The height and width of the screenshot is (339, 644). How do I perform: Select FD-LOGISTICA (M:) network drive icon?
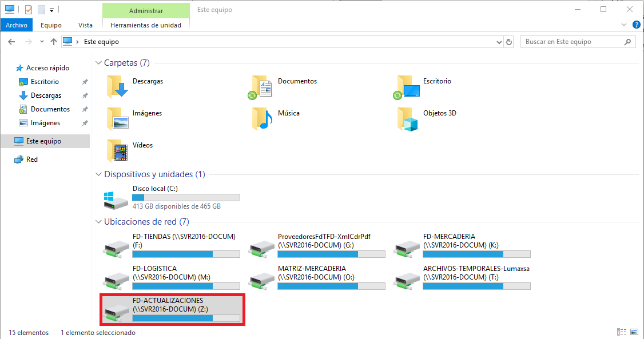point(117,280)
